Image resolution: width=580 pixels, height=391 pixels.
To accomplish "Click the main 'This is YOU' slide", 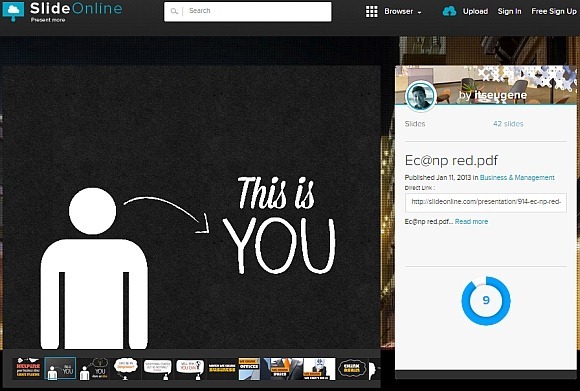I will pos(192,207).
